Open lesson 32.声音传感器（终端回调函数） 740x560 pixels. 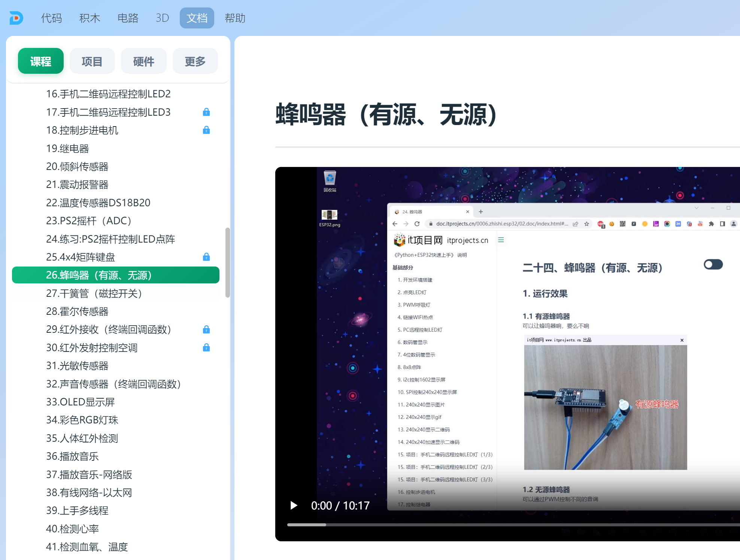(x=116, y=384)
